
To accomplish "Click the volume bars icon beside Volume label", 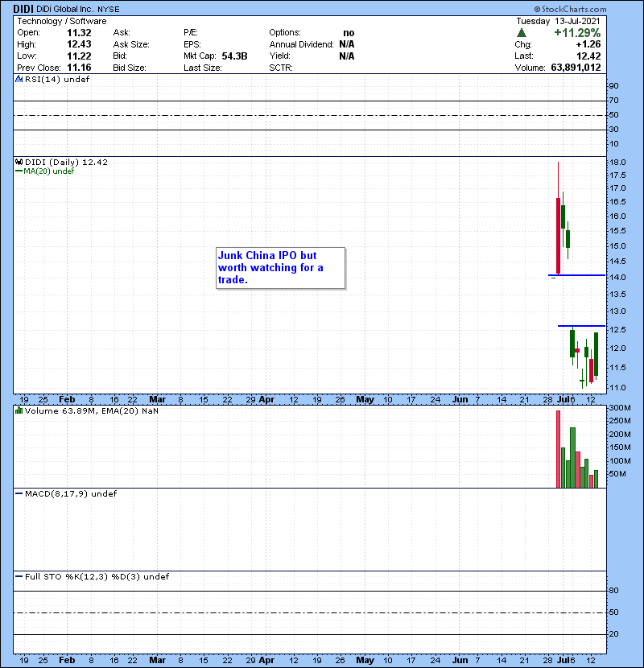I will tap(19, 410).
